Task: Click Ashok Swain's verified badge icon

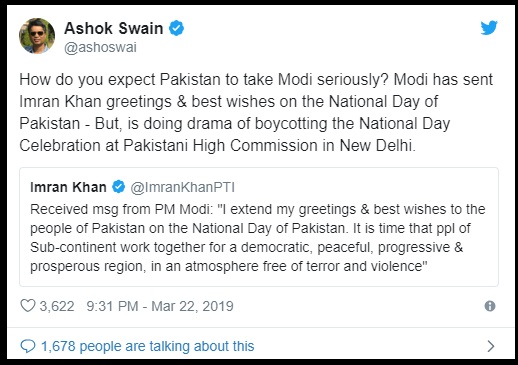Action: click(176, 28)
